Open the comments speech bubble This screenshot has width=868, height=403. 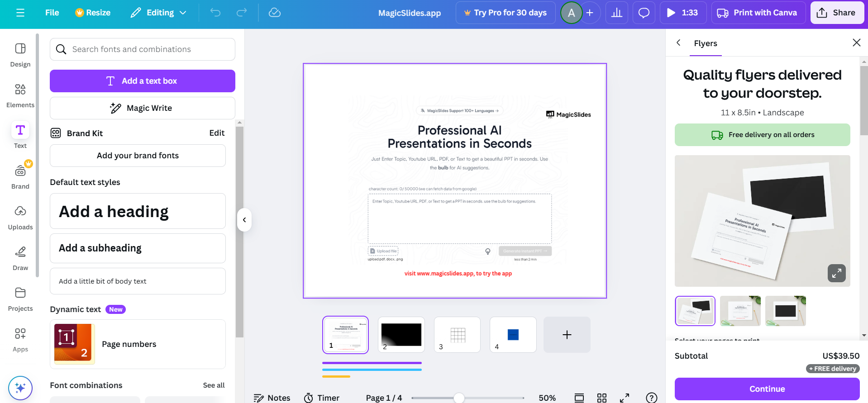[644, 13]
